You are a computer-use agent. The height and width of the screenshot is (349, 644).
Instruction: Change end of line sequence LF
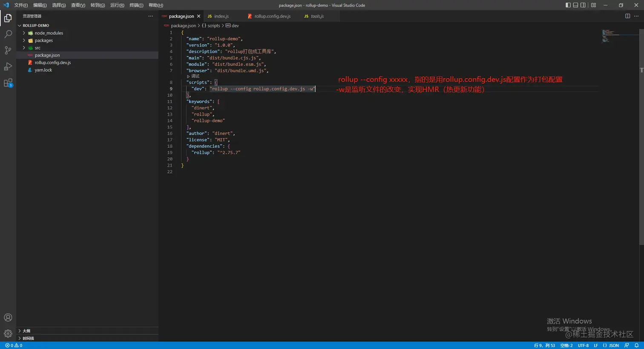click(x=596, y=346)
